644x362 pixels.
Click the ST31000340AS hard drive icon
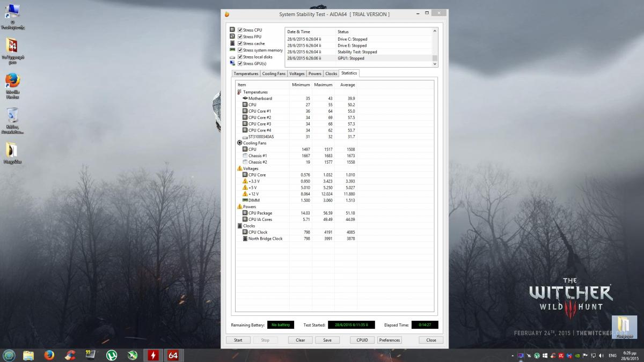click(245, 137)
